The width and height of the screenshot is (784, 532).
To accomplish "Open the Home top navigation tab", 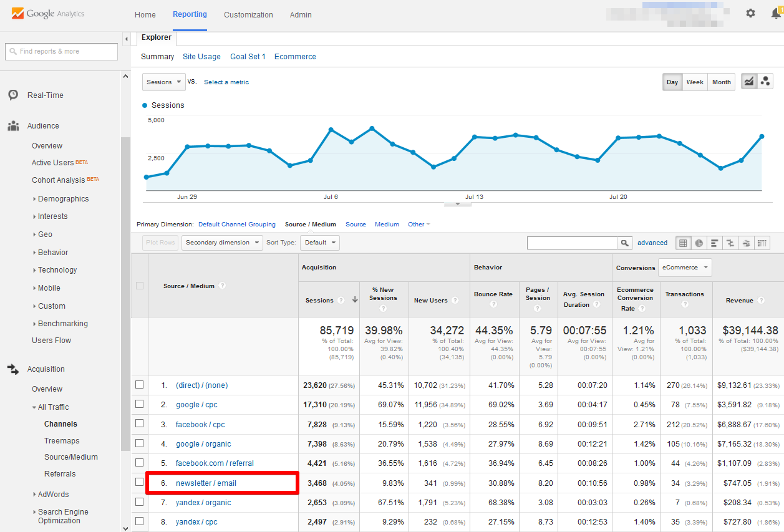I will [145, 14].
